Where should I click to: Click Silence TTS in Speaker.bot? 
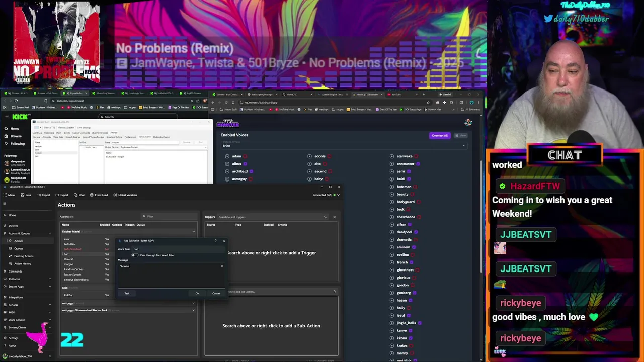49,127
